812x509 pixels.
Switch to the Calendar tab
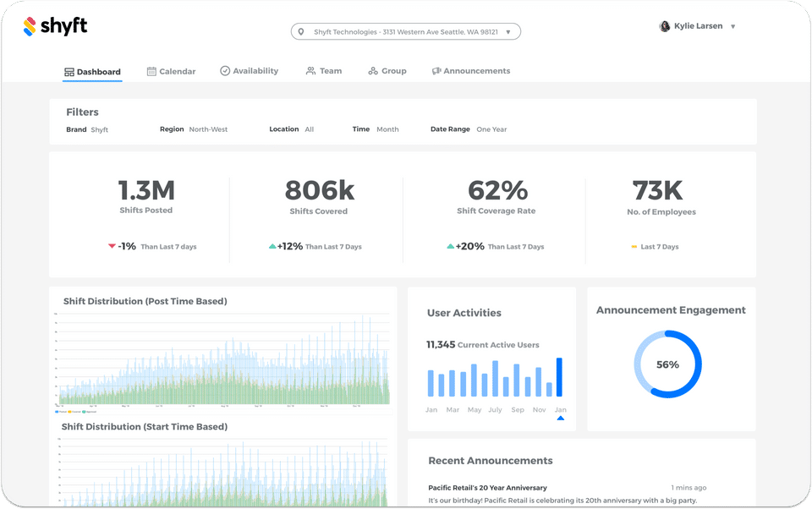coord(172,72)
